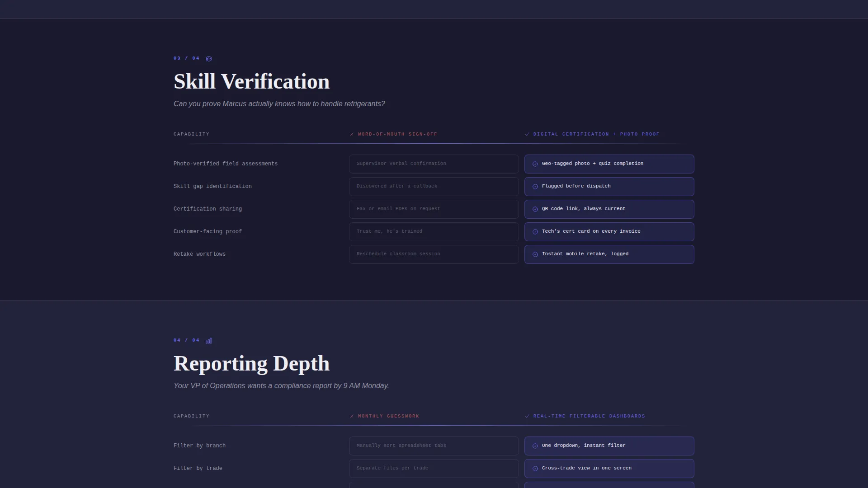Click the X icon next to Word-of-mouth sign-off
This screenshot has height=488, width=868.
coord(352,134)
